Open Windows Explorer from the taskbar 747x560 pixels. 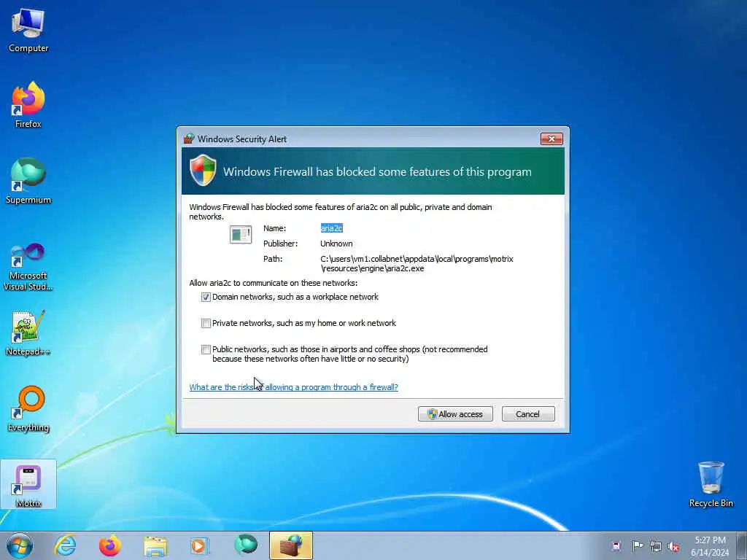tap(156, 545)
